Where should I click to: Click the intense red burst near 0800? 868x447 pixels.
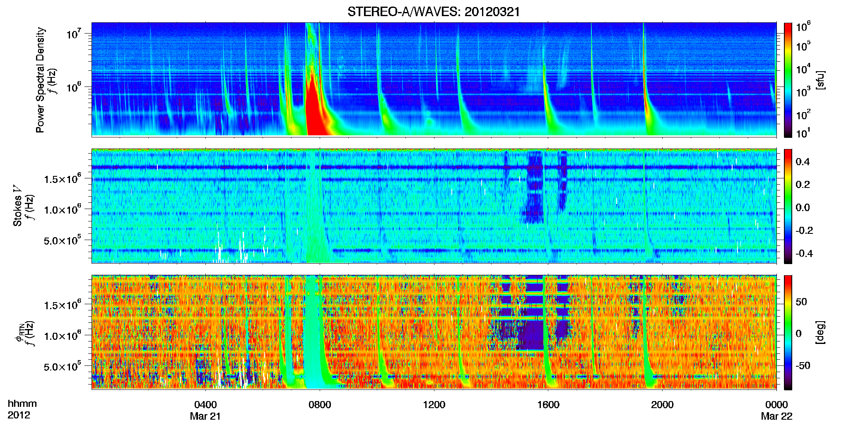(x=316, y=110)
